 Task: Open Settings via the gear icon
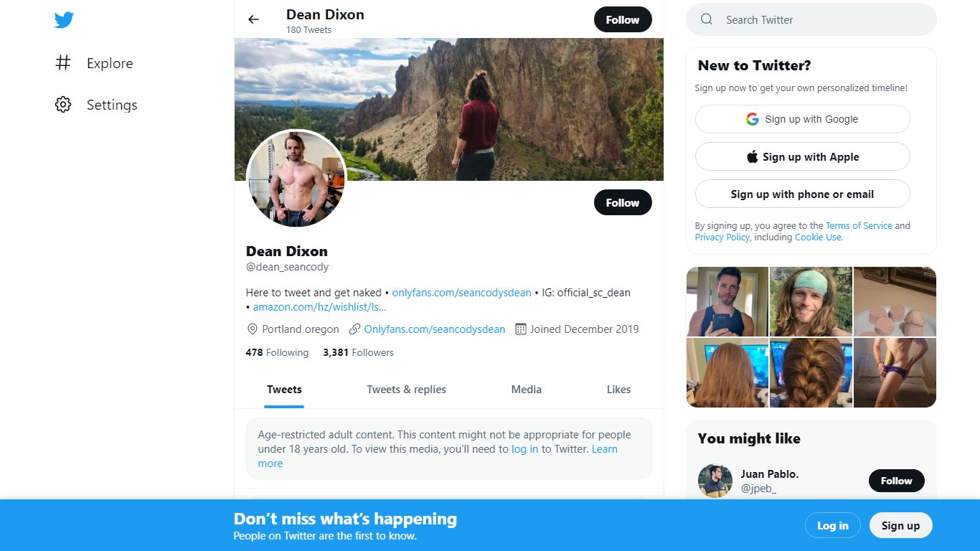(63, 105)
